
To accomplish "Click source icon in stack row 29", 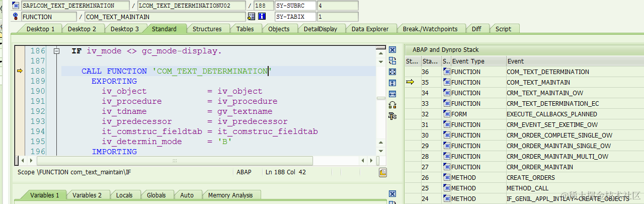I will point(446,146).
